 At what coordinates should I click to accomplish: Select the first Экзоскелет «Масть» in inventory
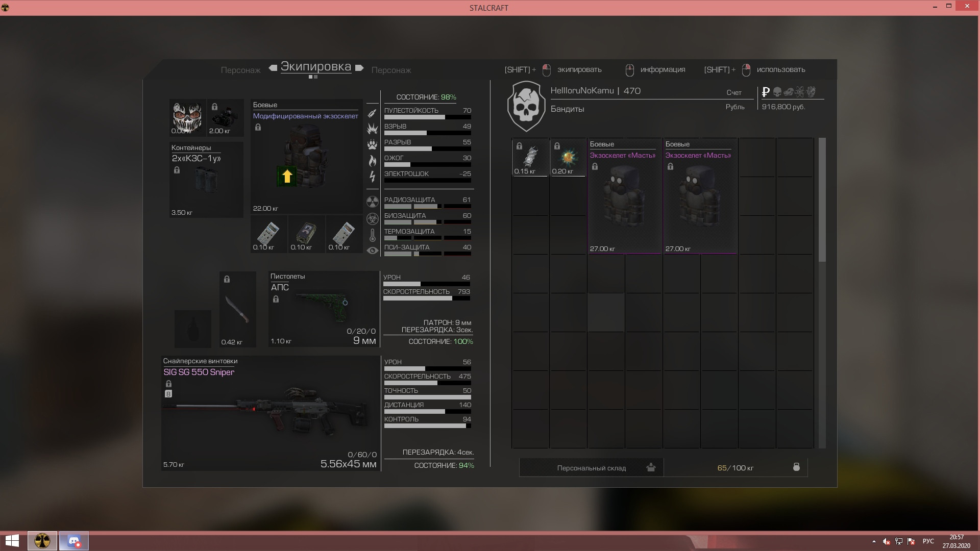tap(625, 196)
